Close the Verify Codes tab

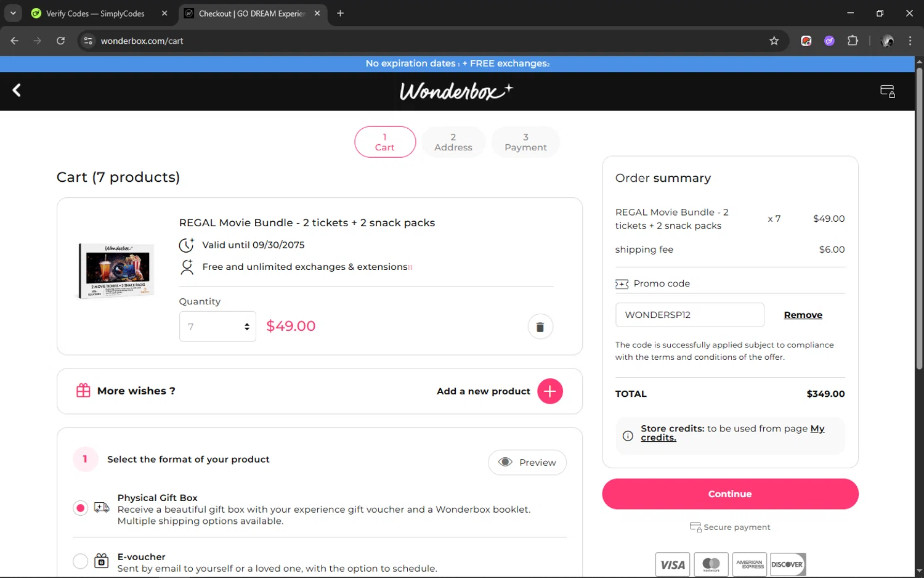(x=164, y=13)
